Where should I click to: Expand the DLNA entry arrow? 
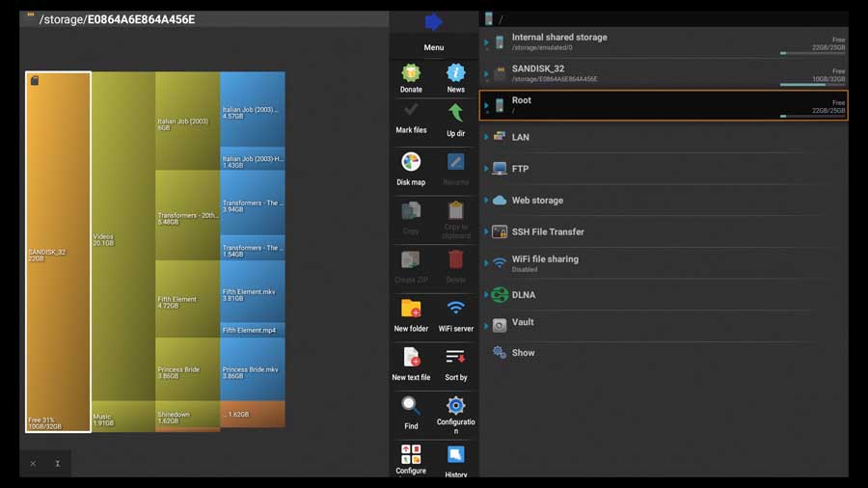pyautogui.click(x=486, y=294)
